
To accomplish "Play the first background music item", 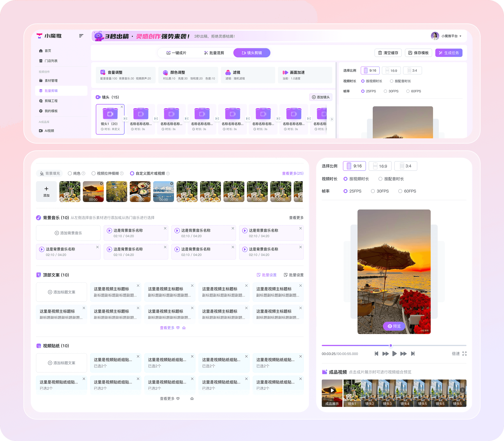I will (x=110, y=231).
